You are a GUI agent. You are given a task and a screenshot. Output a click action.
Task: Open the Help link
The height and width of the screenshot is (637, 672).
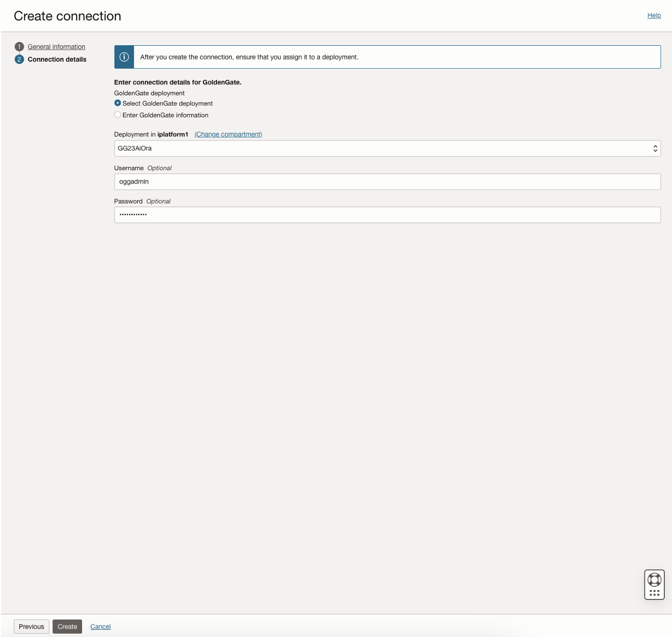coord(654,15)
